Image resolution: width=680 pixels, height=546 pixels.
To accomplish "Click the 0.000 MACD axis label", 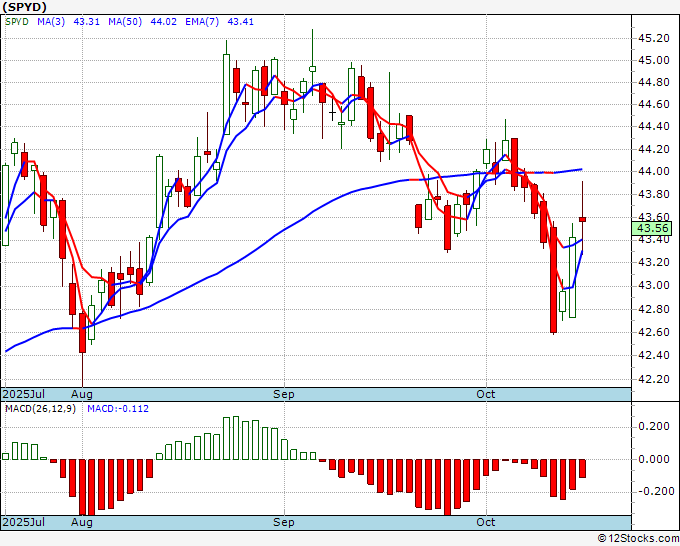I will [654, 459].
